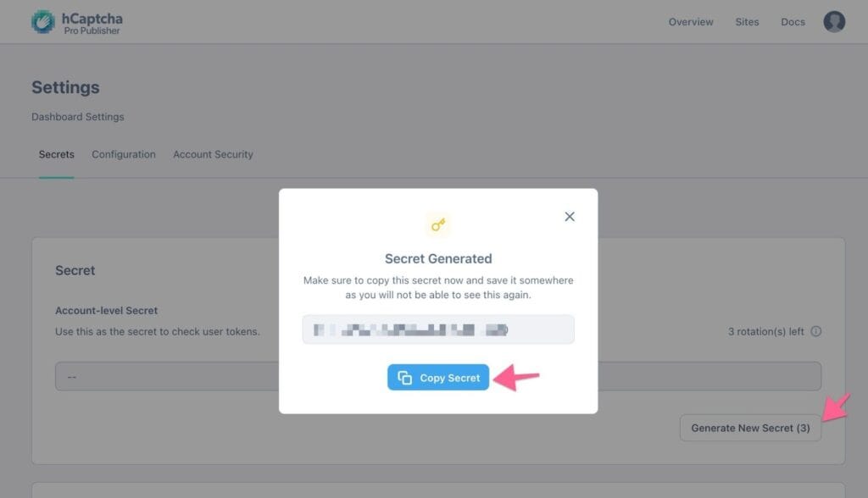The height and width of the screenshot is (498, 868).
Task: Click the yellow key icon in dialog
Action: point(438,224)
